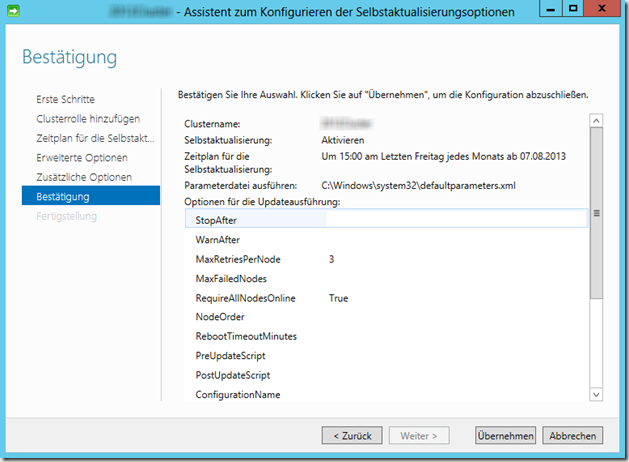Select the WarnAfter option row
Viewport: 629px width, 462px height.
tap(386, 240)
